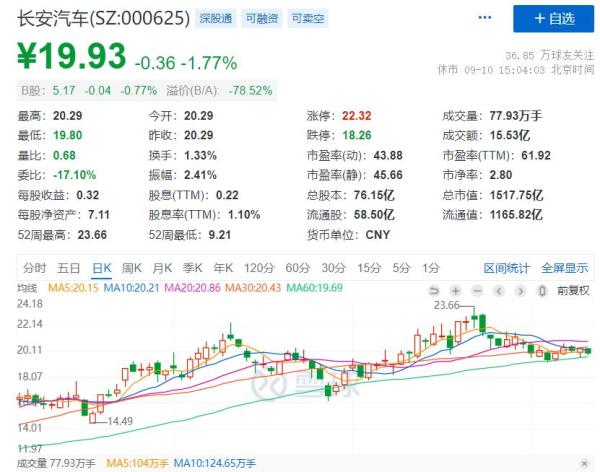Viewport: 600px width, 472px height.
Task: Click the 成交额 value 15.53亿
Action: pos(510,136)
